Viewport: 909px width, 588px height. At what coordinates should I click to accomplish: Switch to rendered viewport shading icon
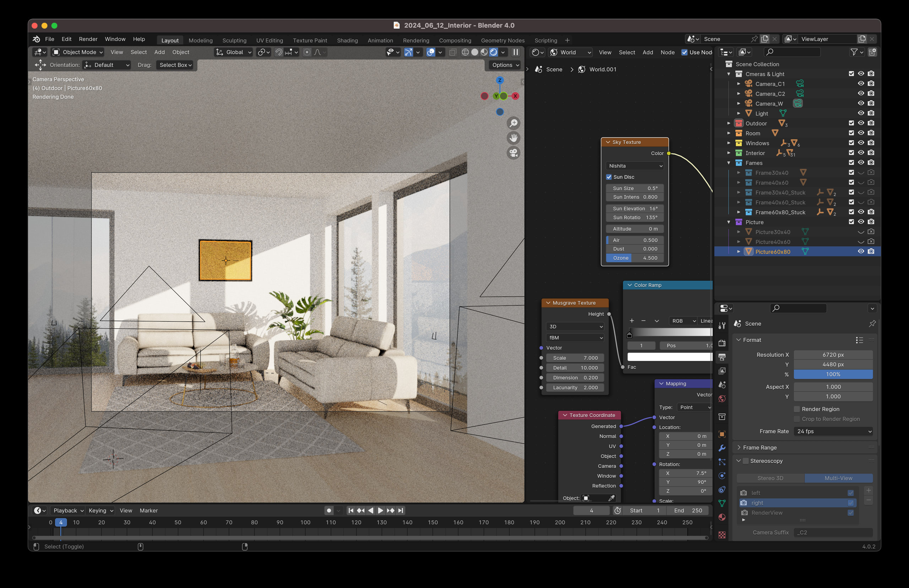(x=494, y=52)
